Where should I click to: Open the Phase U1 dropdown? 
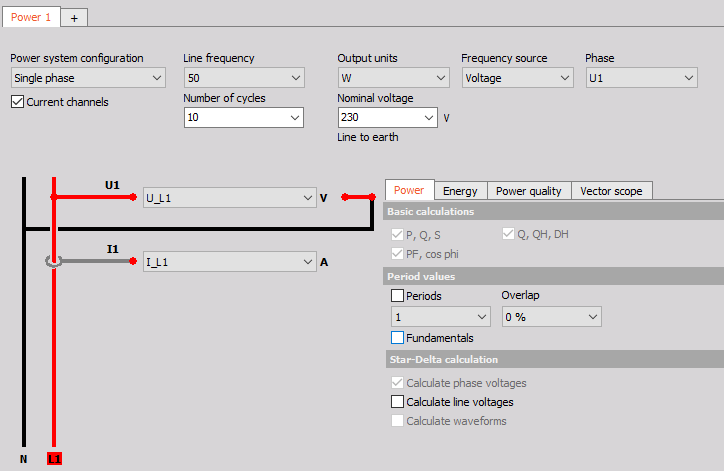[x=641, y=78]
